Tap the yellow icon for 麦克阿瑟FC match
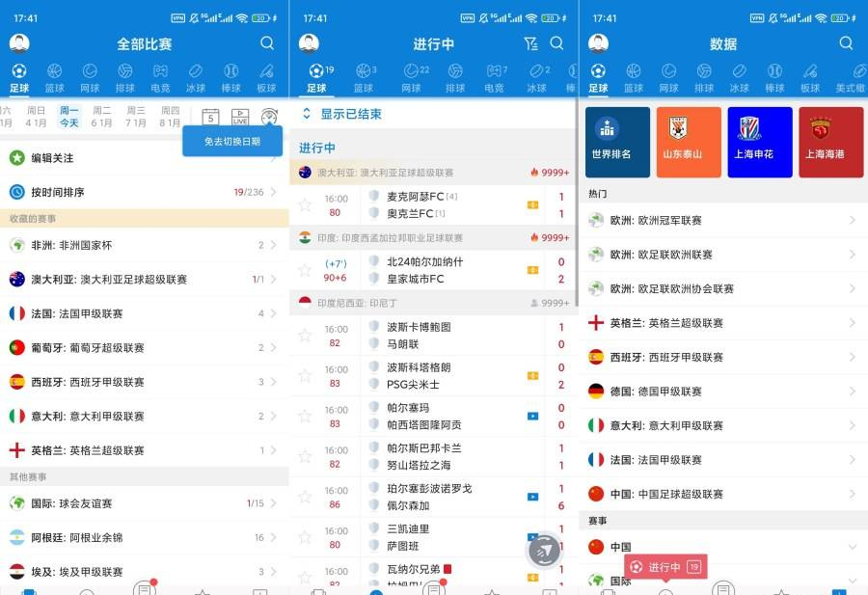868x595 pixels. coord(532,204)
